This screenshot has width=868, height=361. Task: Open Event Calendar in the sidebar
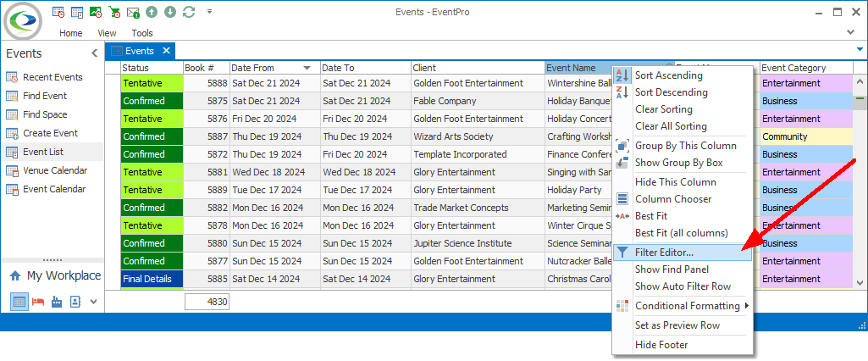53,189
